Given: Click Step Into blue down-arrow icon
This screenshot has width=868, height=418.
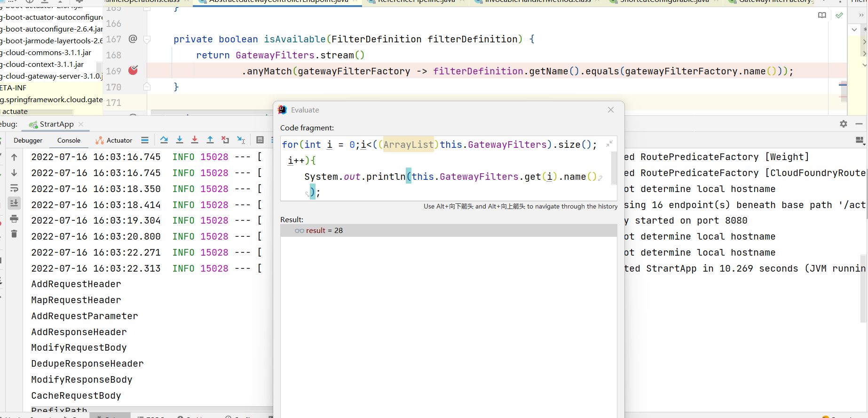Looking at the screenshot, I should click(x=180, y=140).
